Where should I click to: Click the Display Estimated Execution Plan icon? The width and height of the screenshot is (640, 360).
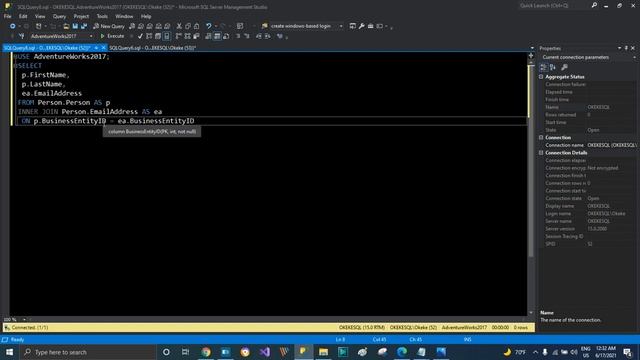tap(149, 36)
